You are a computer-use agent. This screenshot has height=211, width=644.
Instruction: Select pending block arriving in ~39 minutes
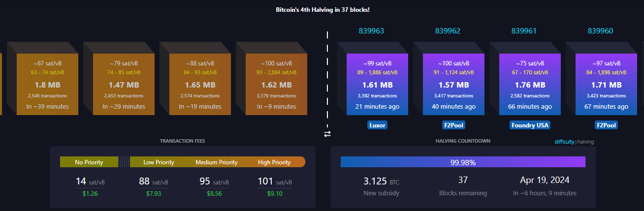pos(48,85)
